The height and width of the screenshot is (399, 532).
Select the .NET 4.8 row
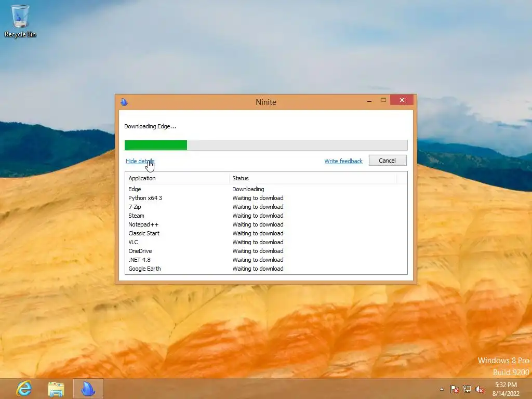[x=266, y=260]
